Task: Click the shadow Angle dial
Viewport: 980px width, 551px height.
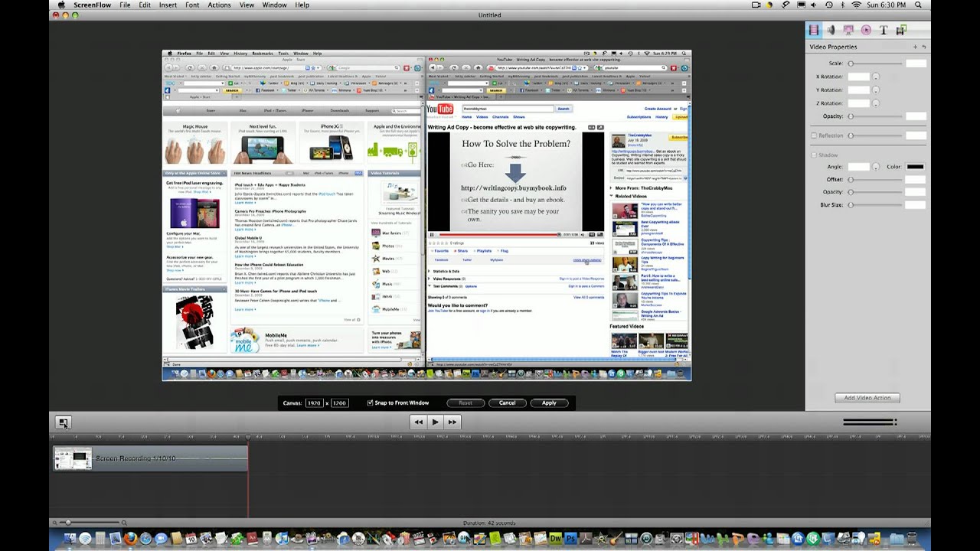Action: (x=876, y=166)
